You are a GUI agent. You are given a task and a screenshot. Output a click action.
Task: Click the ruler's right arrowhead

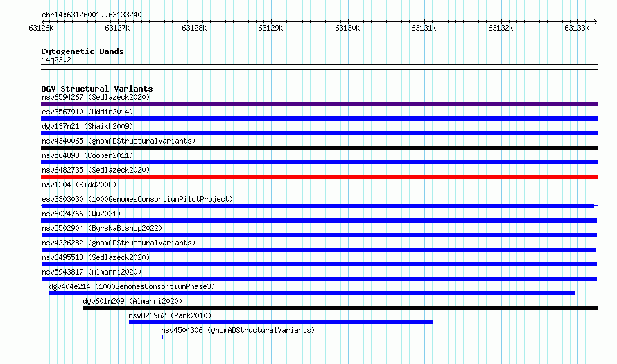click(x=596, y=21)
